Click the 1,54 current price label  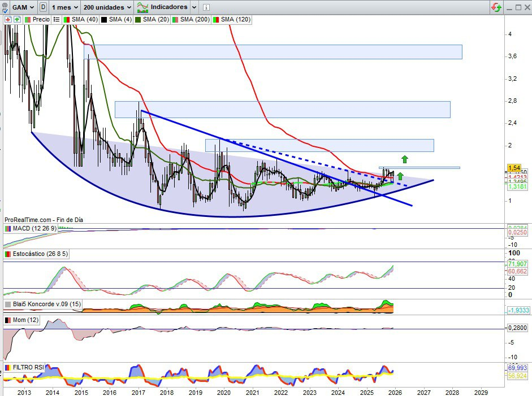pos(514,168)
